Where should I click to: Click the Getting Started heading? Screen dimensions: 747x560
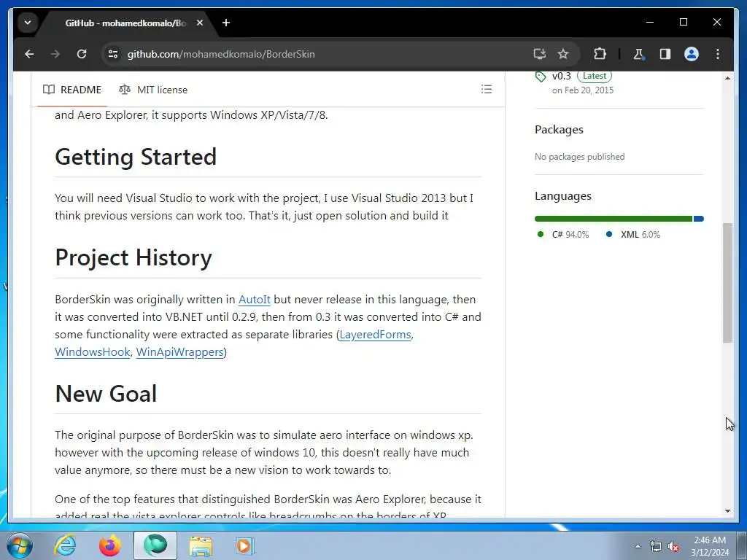coord(136,157)
